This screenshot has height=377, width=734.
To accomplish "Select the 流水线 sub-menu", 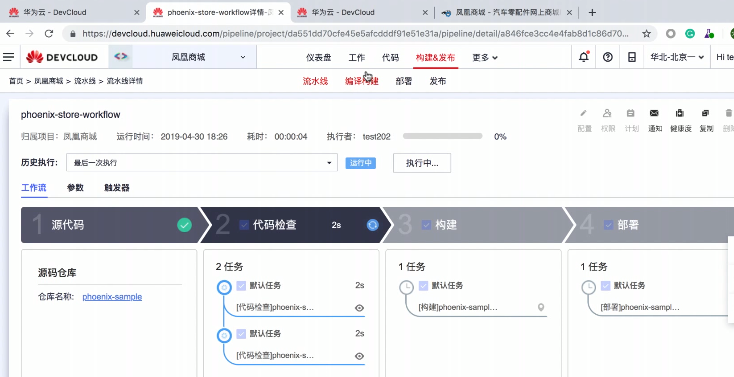I will [316, 81].
